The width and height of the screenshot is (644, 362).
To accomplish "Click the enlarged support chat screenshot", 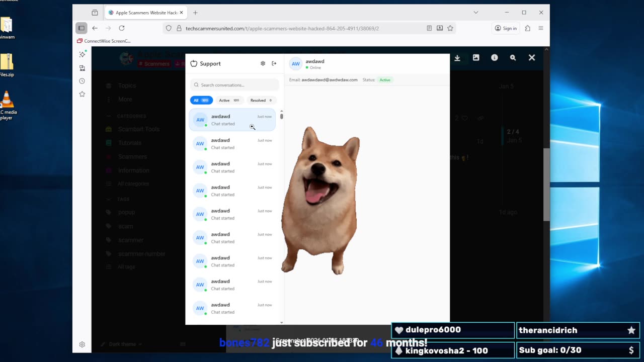I will pyautogui.click(x=317, y=189).
